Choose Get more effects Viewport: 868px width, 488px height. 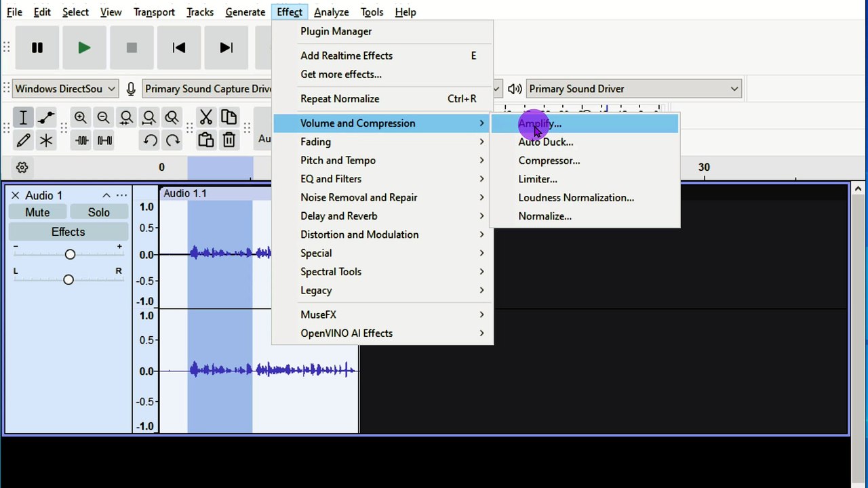[x=382, y=75]
